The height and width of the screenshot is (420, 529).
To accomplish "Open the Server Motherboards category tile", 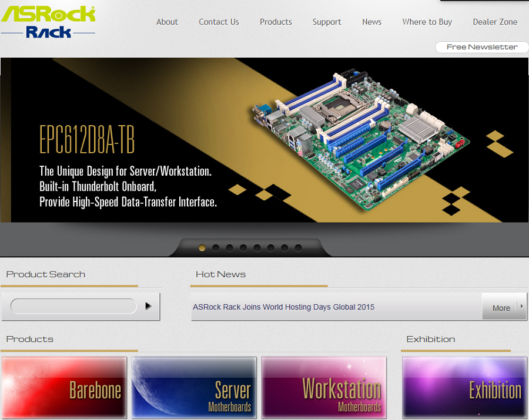I will pyautogui.click(x=194, y=388).
